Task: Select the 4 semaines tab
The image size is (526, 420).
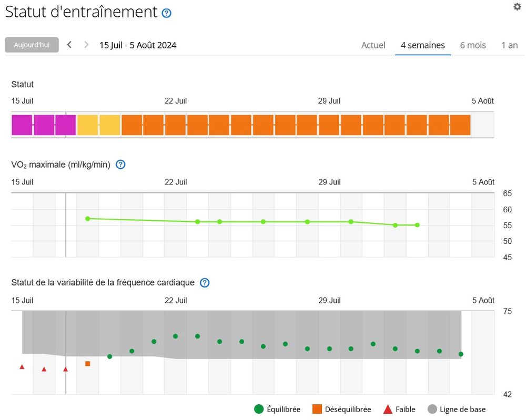Action: pos(422,45)
